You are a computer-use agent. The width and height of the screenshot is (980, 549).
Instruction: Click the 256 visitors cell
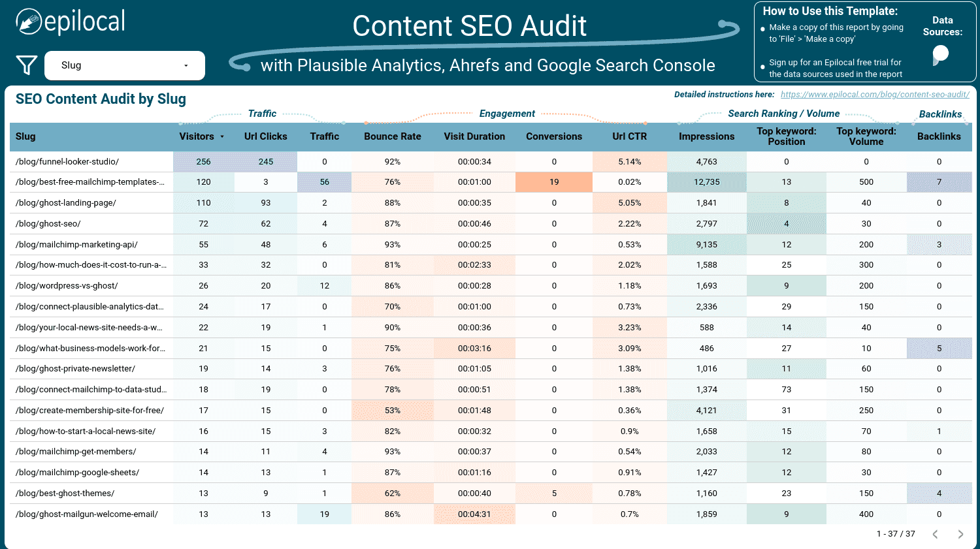[204, 162]
